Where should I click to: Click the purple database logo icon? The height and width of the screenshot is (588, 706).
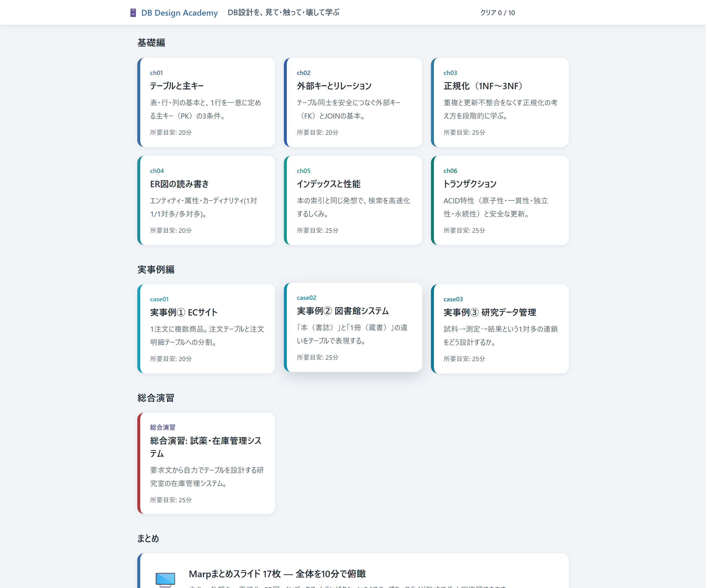[133, 13]
